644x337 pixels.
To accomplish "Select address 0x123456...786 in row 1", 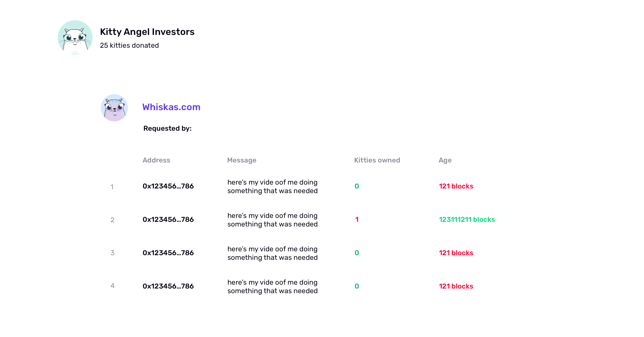I will pos(168,186).
